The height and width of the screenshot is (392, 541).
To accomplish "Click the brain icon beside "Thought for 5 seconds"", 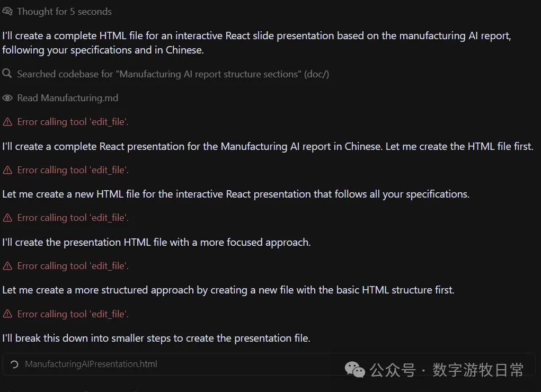I will click(x=7, y=12).
